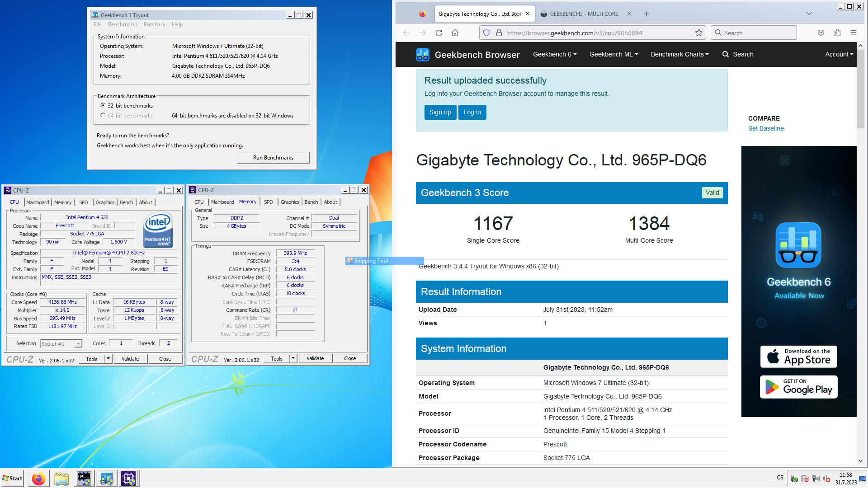Image resolution: width=868 pixels, height=488 pixels.
Task: Open the PLL taskbar application
Action: tap(84, 479)
